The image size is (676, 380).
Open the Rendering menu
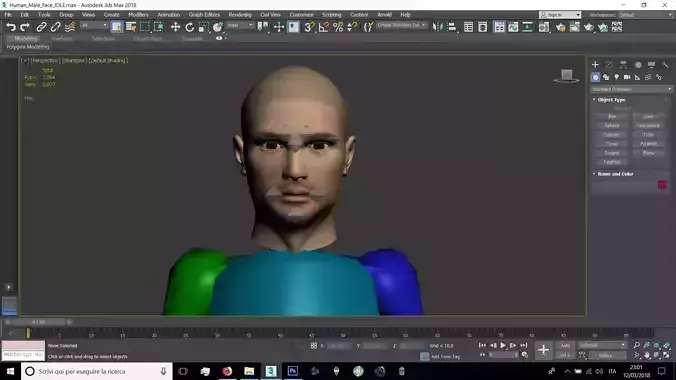click(x=240, y=15)
